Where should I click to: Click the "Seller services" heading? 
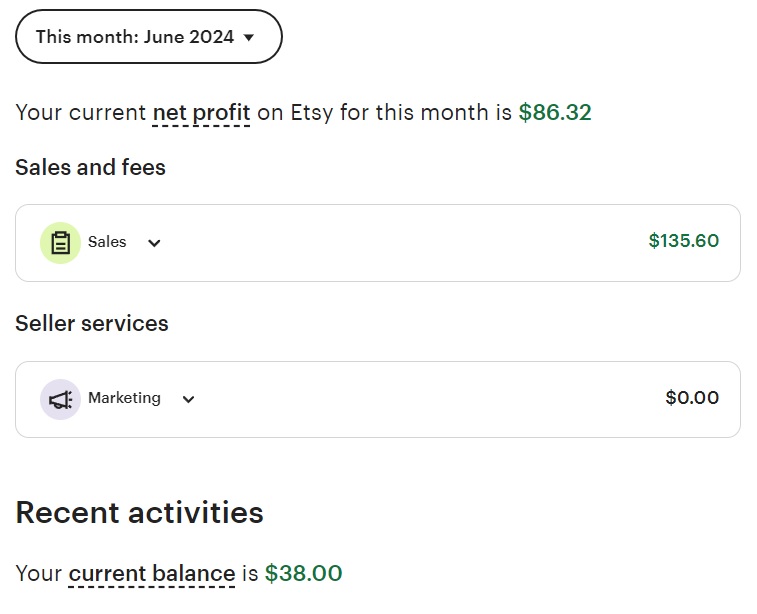(x=92, y=324)
